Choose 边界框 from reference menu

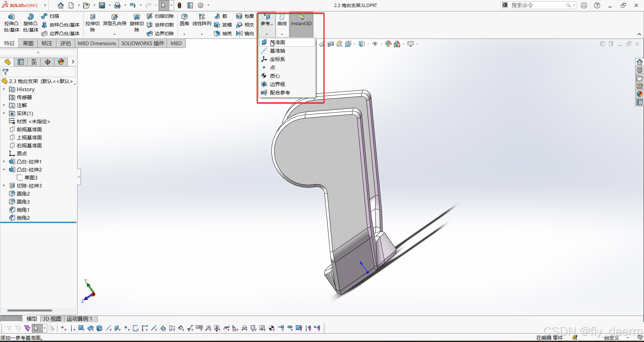287,84
